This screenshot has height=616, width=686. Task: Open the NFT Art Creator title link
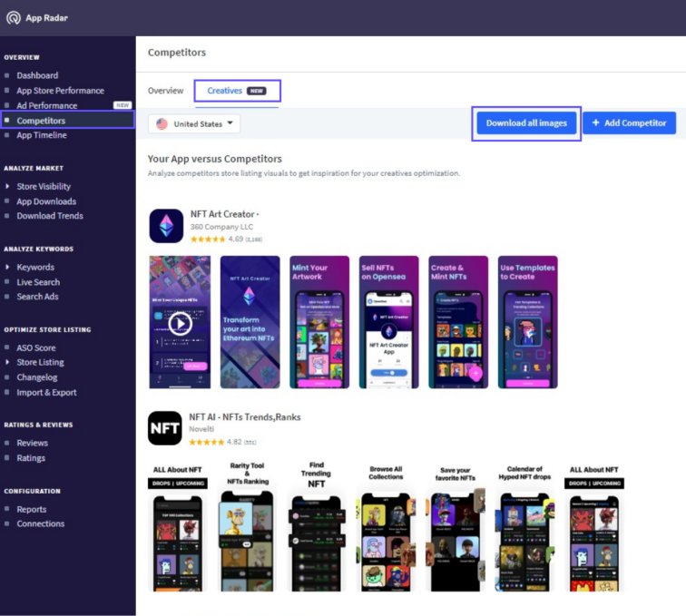pyautogui.click(x=224, y=214)
